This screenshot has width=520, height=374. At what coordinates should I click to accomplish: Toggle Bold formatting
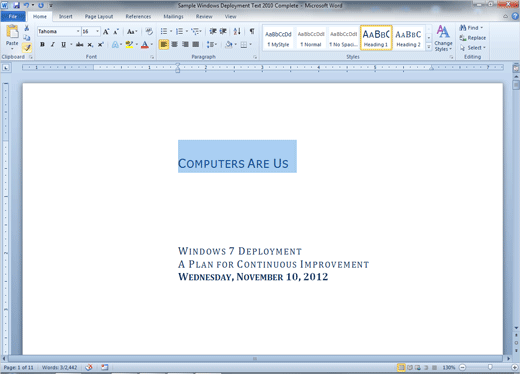pos(42,44)
